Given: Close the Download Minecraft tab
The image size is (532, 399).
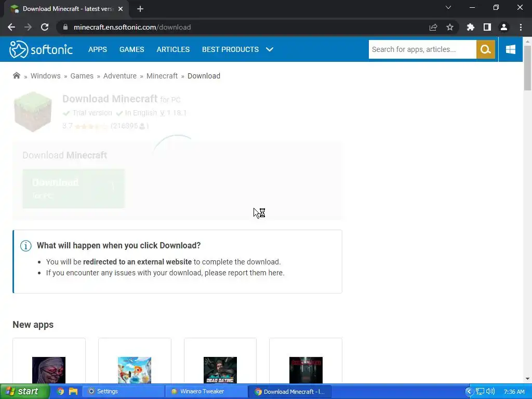Looking at the screenshot, I should [x=121, y=9].
